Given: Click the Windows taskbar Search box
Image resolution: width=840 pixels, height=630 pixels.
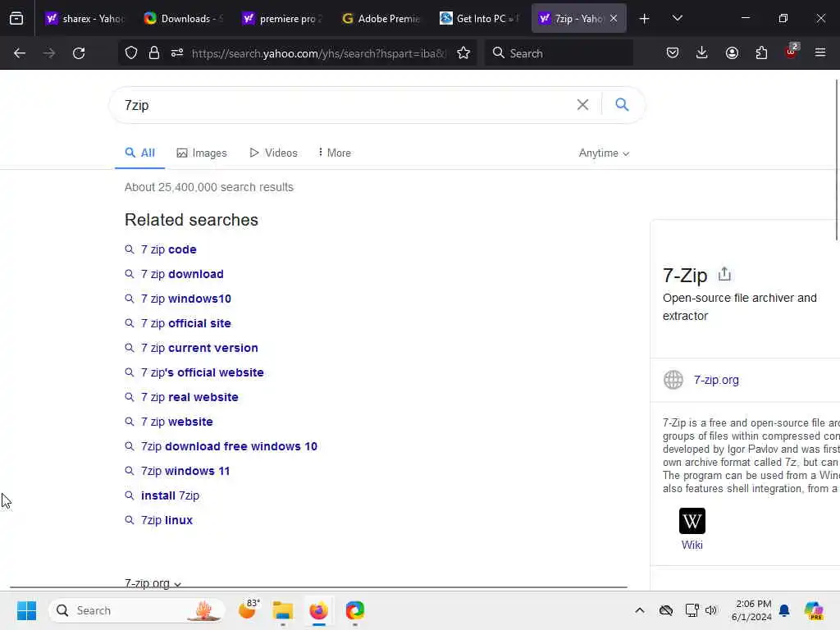Looking at the screenshot, I should 137,610.
